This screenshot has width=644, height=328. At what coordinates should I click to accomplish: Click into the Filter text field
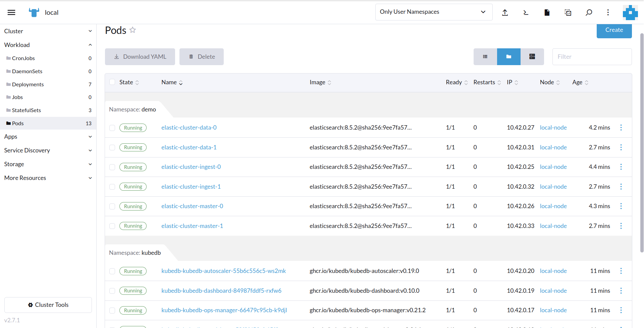pyautogui.click(x=592, y=57)
